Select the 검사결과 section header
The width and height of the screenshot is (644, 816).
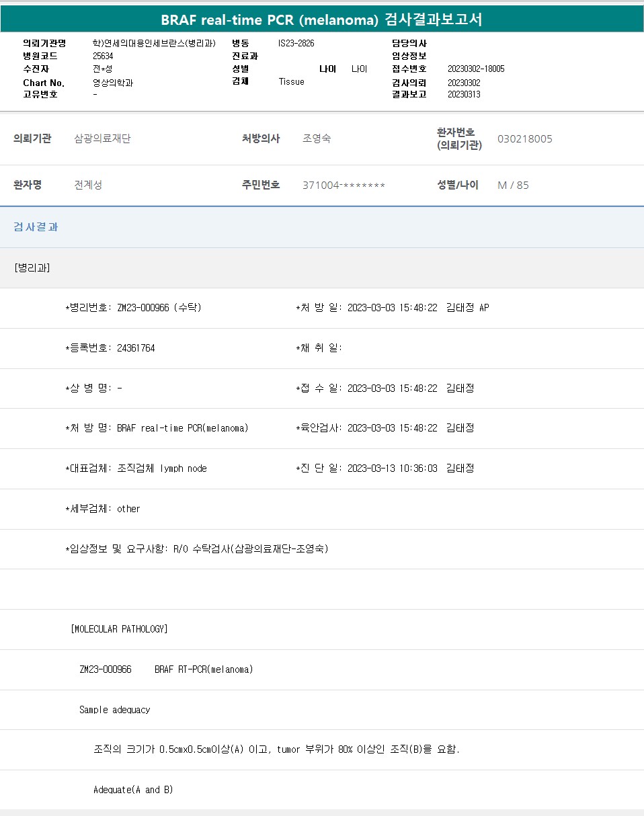[36, 227]
